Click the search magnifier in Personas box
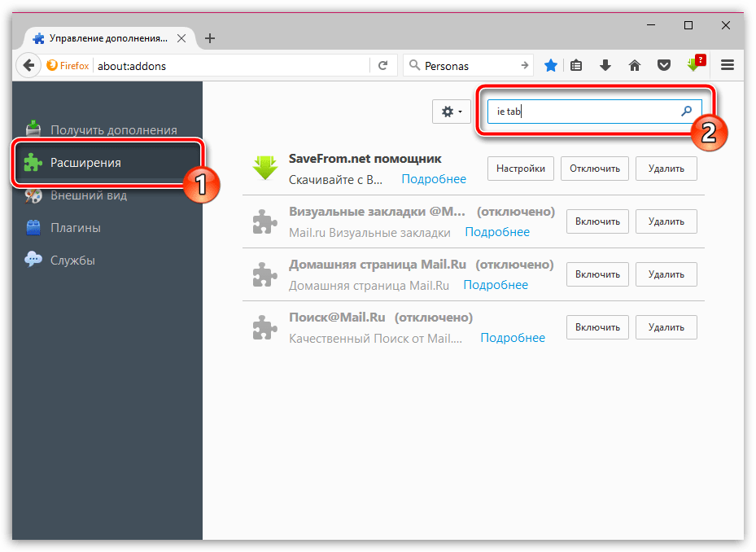The image size is (756, 552). pyautogui.click(x=414, y=64)
